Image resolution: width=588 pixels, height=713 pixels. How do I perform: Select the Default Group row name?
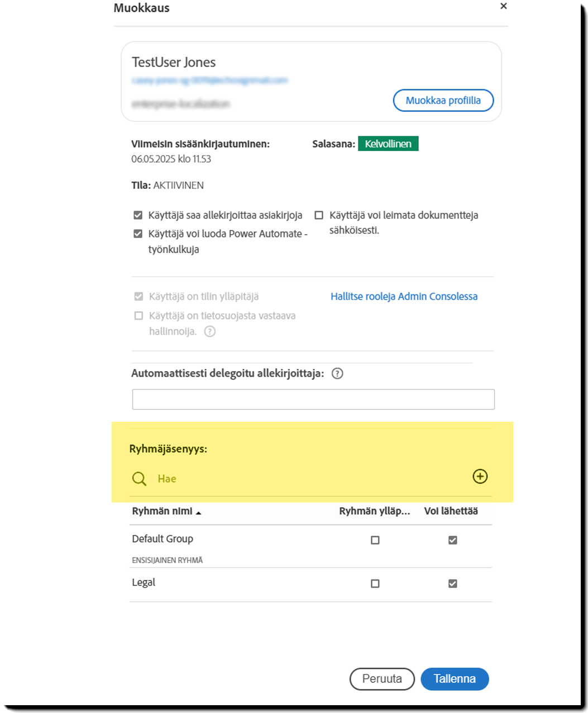click(x=162, y=539)
